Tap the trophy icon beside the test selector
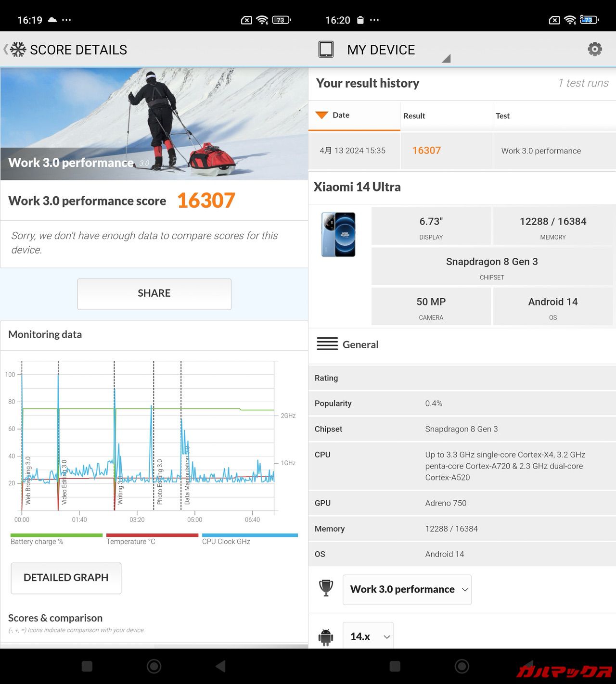The height and width of the screenshot is (684, 616). (326, 588)
